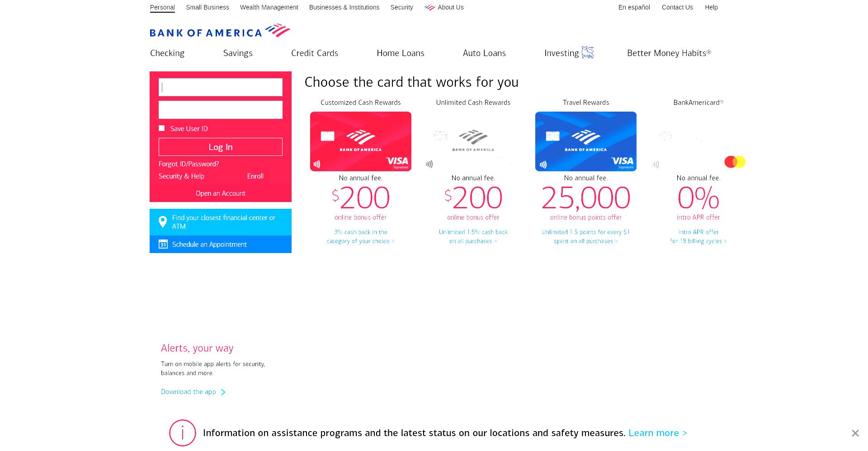The height and width of the screenshot is (451, 868).
Task: Open the Forgot ID/Password link
Action: [189, 164]
